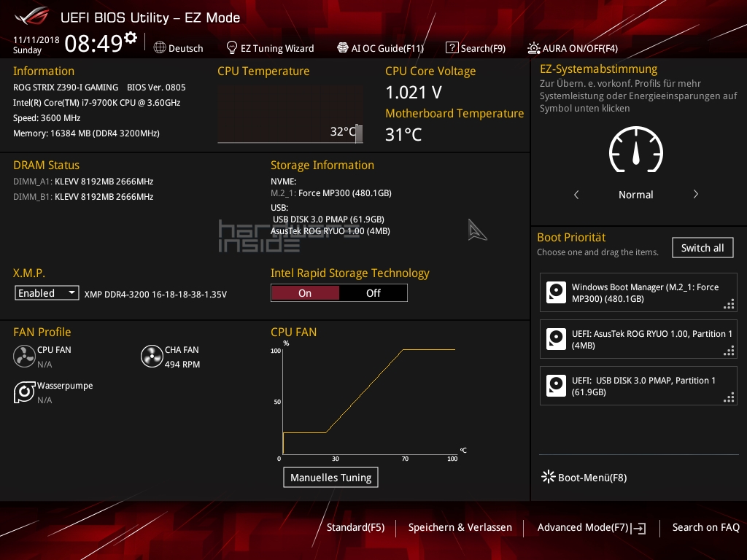
Task: Click the XMP DDR4-3200 profile text
Action: [155, 295]
